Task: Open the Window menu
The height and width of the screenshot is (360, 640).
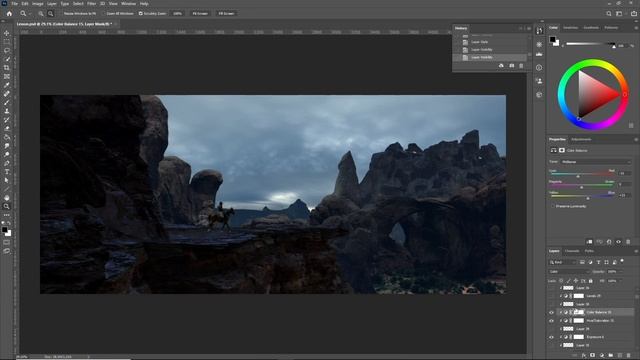Action: pyautogui.click(x=128, y=4)
